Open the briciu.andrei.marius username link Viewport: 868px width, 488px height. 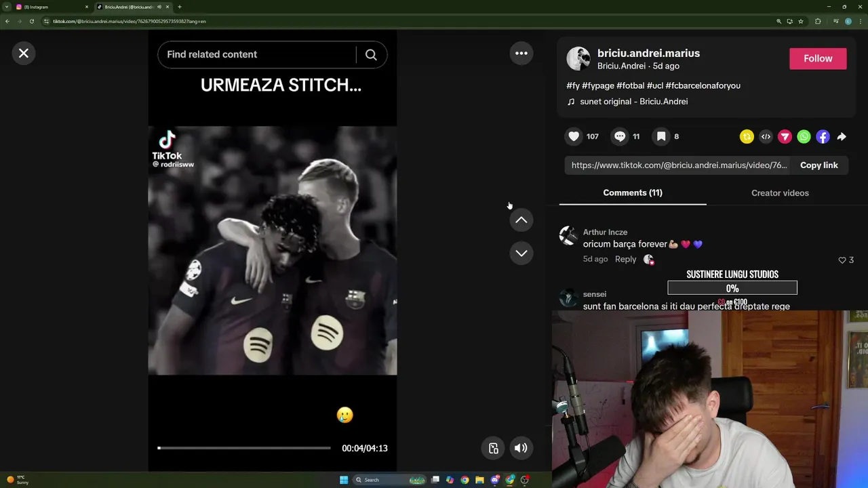pos(648,53)
